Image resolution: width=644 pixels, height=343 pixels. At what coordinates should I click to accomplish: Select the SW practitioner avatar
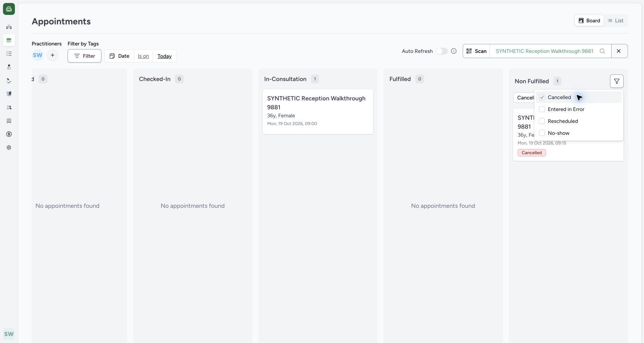pyautogui.click(x=38, y=55)
